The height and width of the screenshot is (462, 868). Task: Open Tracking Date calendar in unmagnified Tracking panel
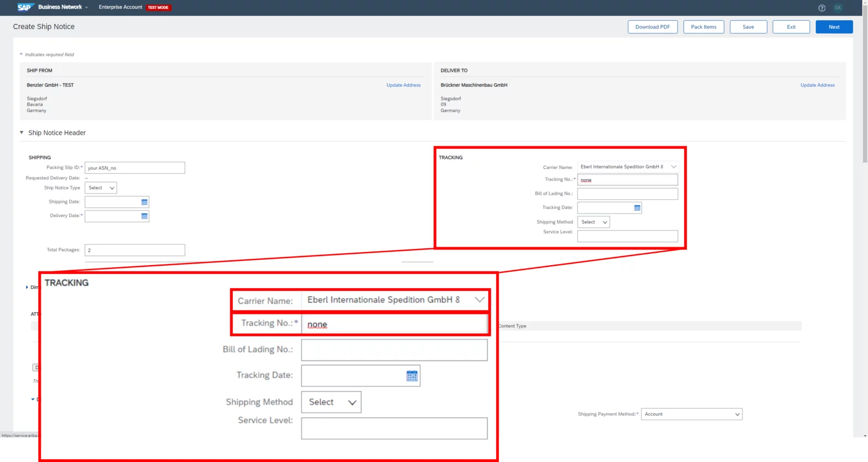click(637, 208)
